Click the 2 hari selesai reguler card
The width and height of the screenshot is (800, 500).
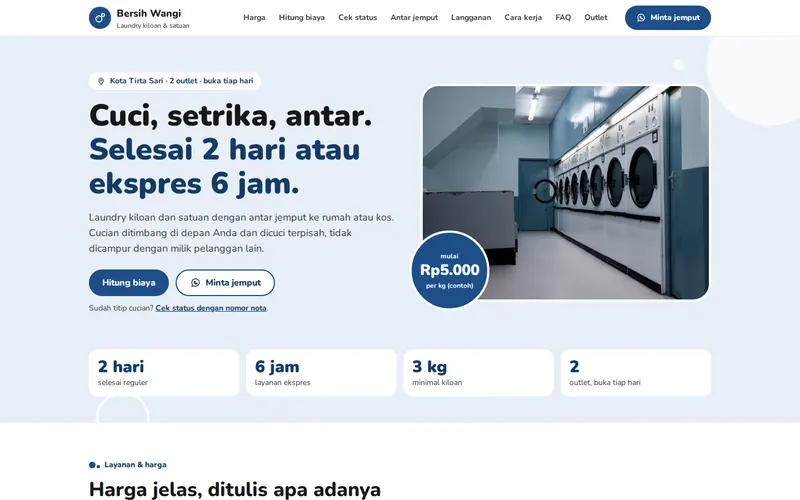click(x=164, y=373)
